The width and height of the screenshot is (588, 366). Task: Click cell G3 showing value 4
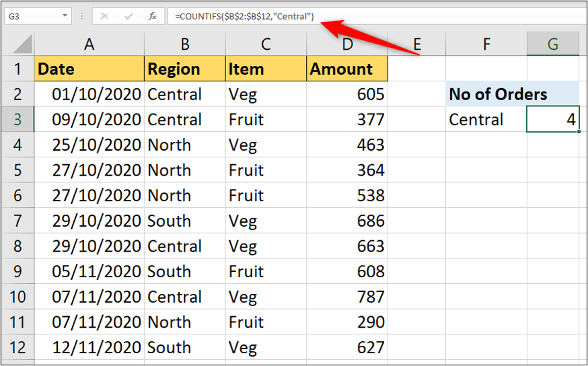click(553, 119)
